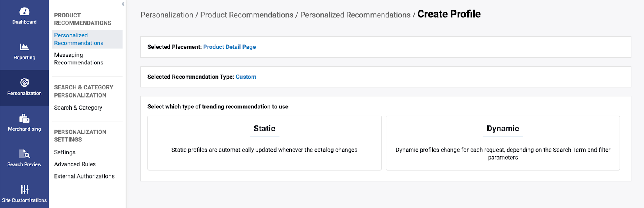Open External Authorizations
This screenshot has width=644, height=208.
84,176
